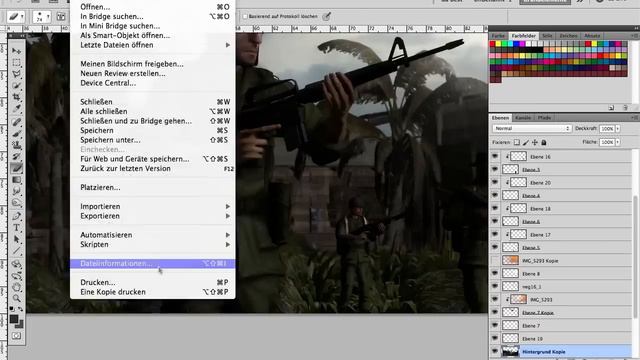Viewport: 640px width, 360px height.
Task: Select the Move tool
Action: coord(16,51)
